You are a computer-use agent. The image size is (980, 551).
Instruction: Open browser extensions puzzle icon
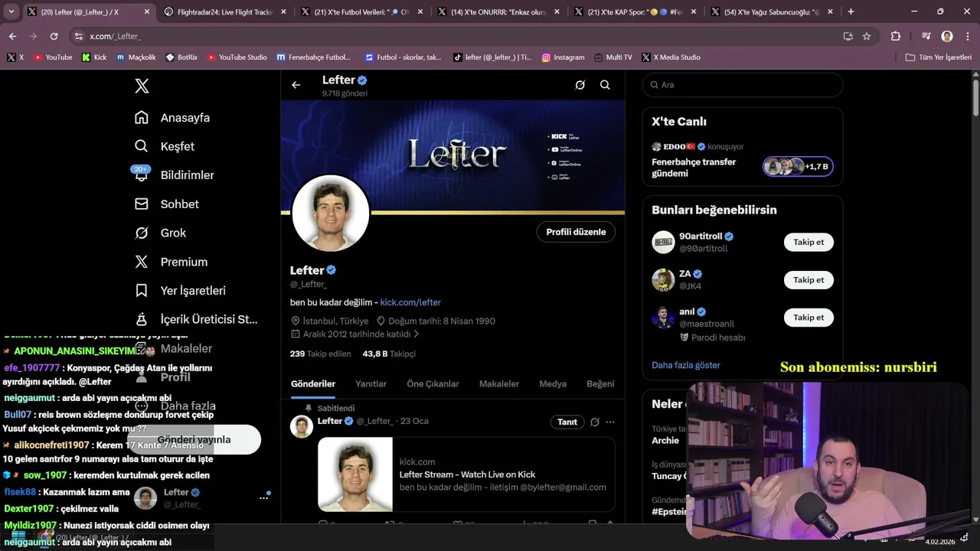point(896,36)
